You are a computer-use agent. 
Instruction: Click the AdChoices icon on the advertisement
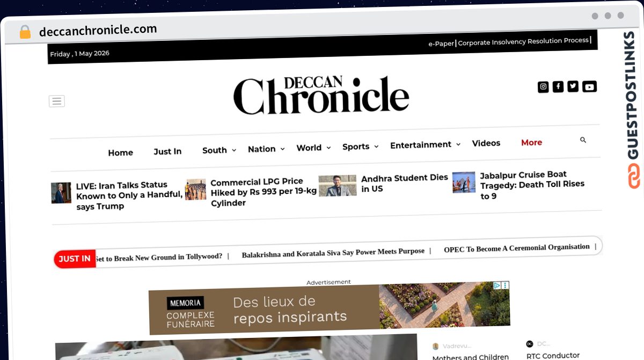click(497, 285)
